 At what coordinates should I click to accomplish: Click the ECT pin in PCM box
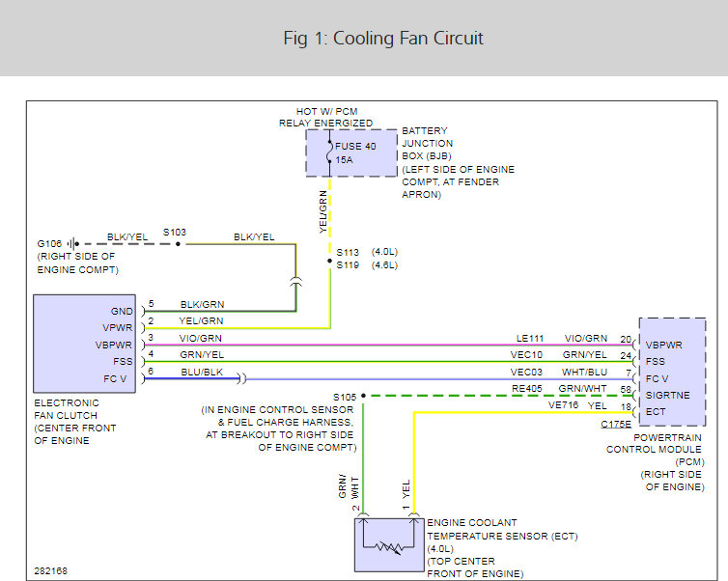coord(656,411)
